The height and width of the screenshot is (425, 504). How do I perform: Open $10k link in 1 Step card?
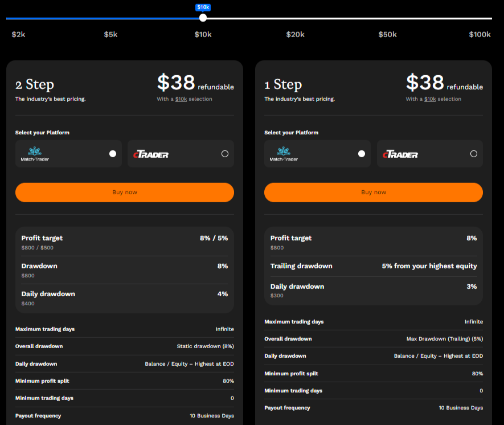pos(430,99)
